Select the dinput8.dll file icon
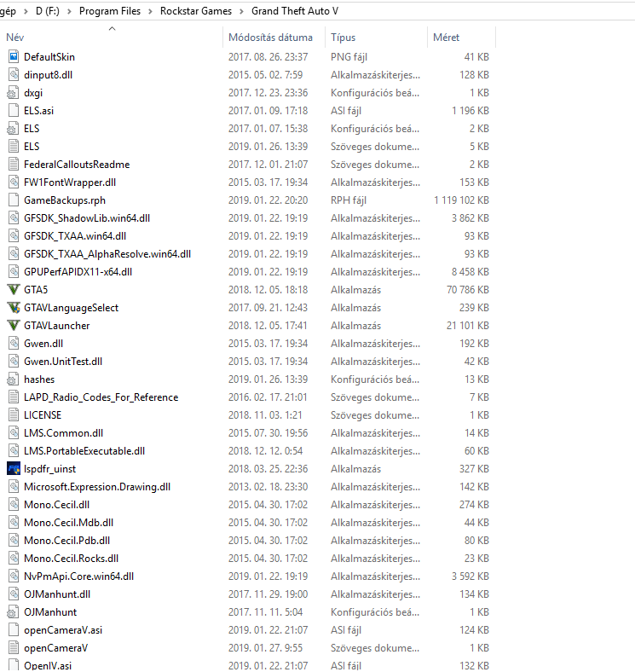 coord(14,74)
